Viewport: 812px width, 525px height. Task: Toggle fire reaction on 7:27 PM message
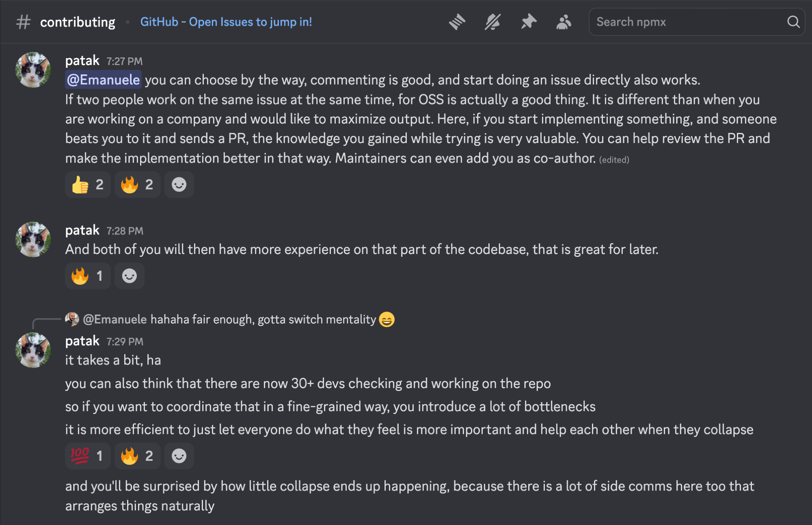(x=137, y=185)
